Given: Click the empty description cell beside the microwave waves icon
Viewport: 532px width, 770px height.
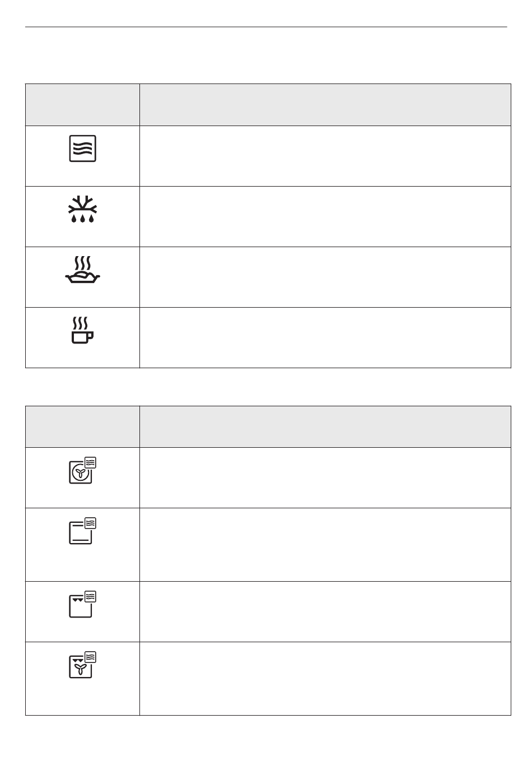Looking at the screenshot, I should [325, 156].
